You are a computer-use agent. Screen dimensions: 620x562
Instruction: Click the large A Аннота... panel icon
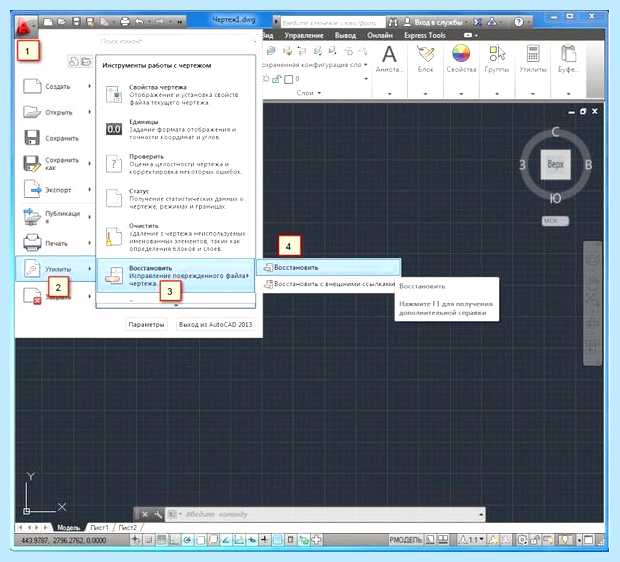coord(389,54)
